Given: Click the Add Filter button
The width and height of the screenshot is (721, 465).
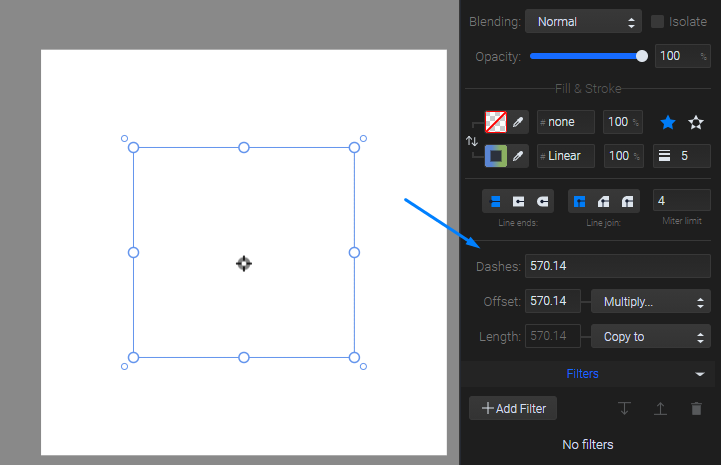Looking at the screenshot, I should (x=513, y=408).
